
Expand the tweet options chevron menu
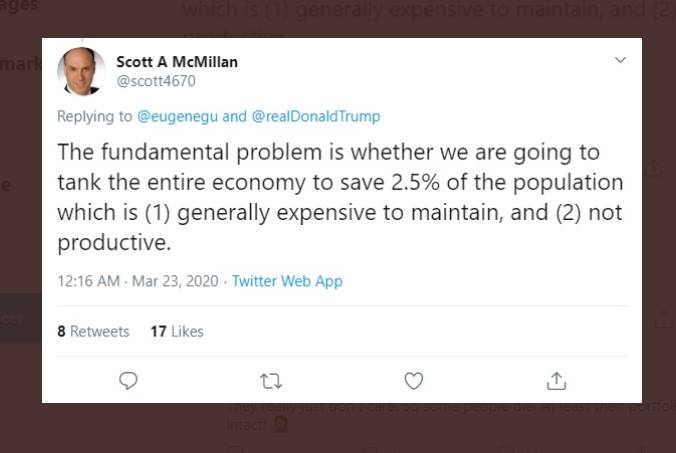tap(620, 61)
